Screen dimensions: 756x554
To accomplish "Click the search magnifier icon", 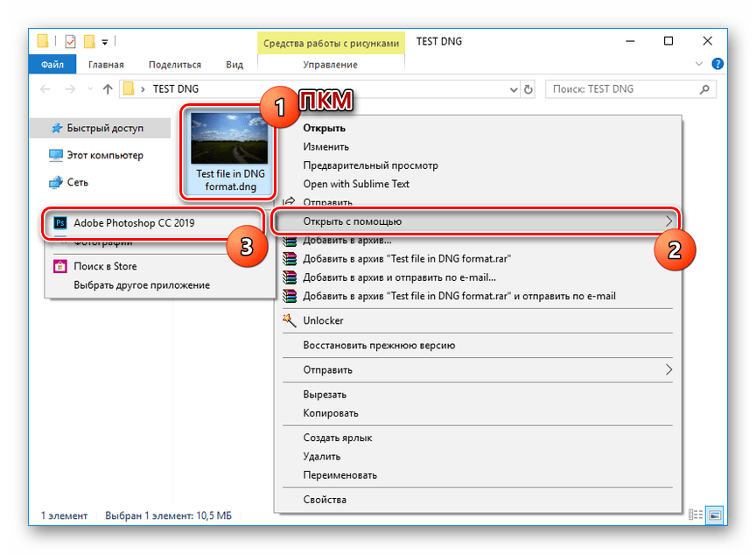I will (x=704, y=89).
